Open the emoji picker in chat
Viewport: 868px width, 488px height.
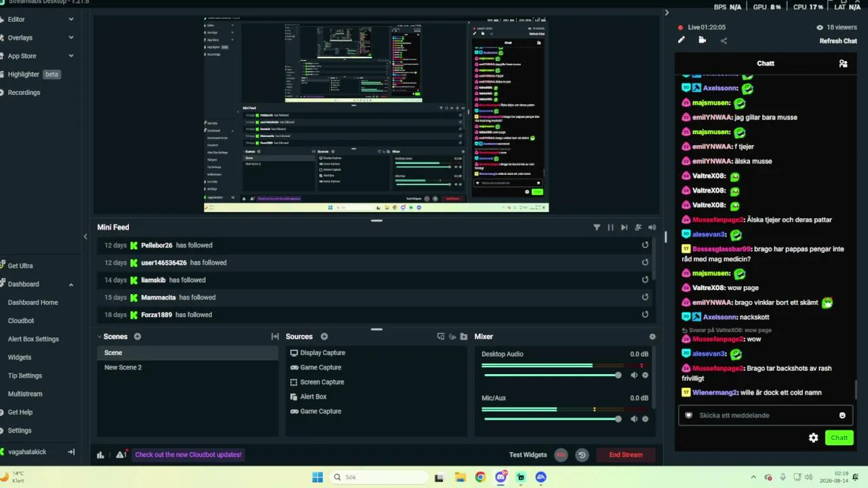coord(842,415)
